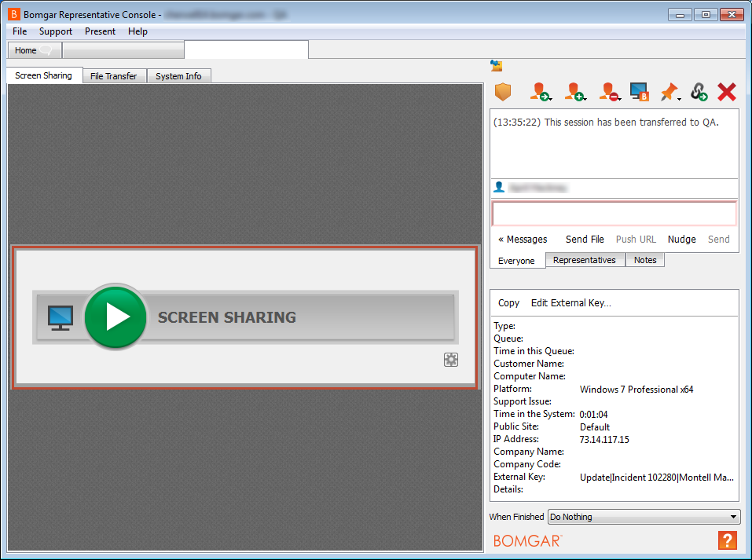Viewport: 752px width, 560px height.
Task: Switch to the File Transfer tab
Action: (114, 76)
